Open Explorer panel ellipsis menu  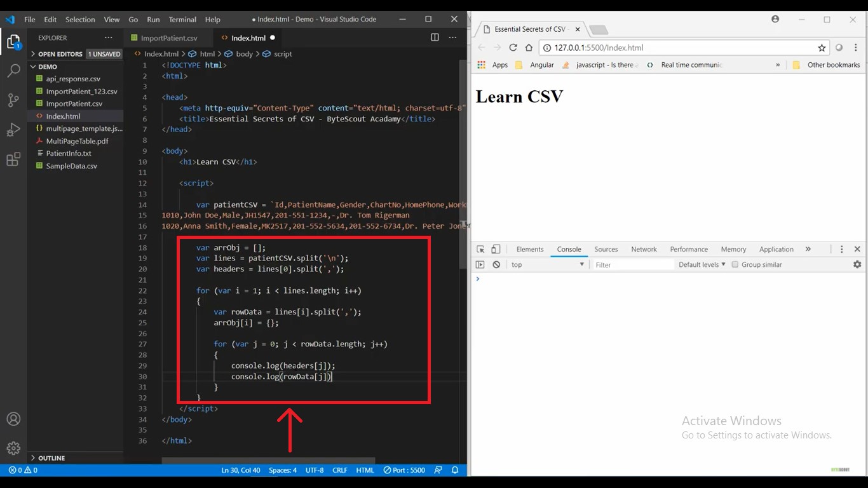(x=109, y=37)
